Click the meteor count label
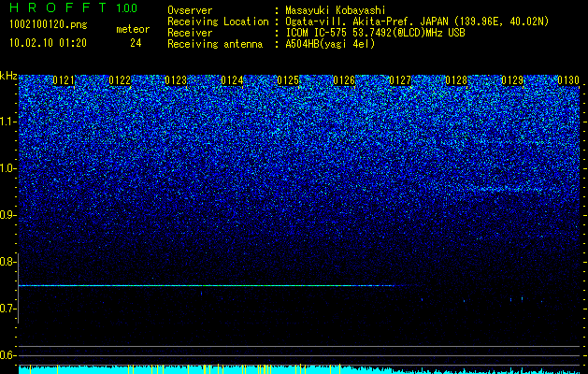Image resolution: width=588 pixels, height=374 pixels. pos(133,29)
